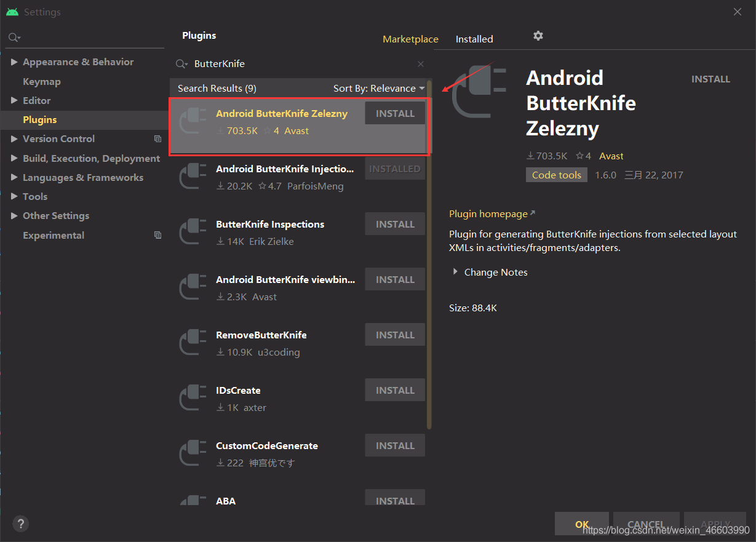The height and width of the screenshot is (542, 756).
Task: Select RemoveButterKnife plugin name
Action: (x=261, y=335)
